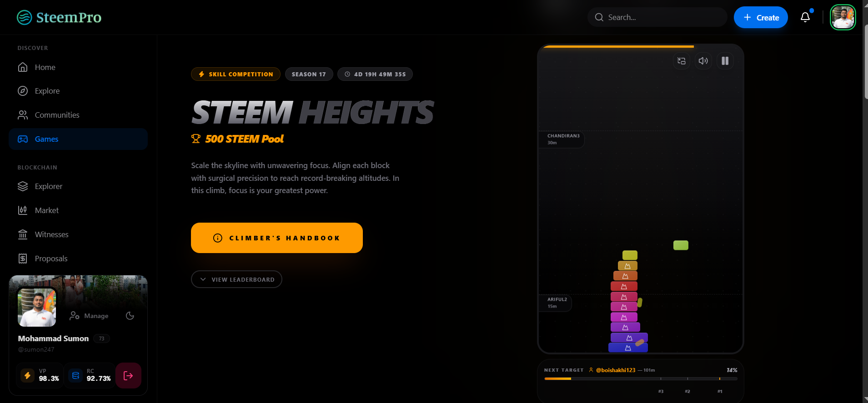Click the next target progress bar
This screenshot has width=868, height=403.
coord(641,378)
